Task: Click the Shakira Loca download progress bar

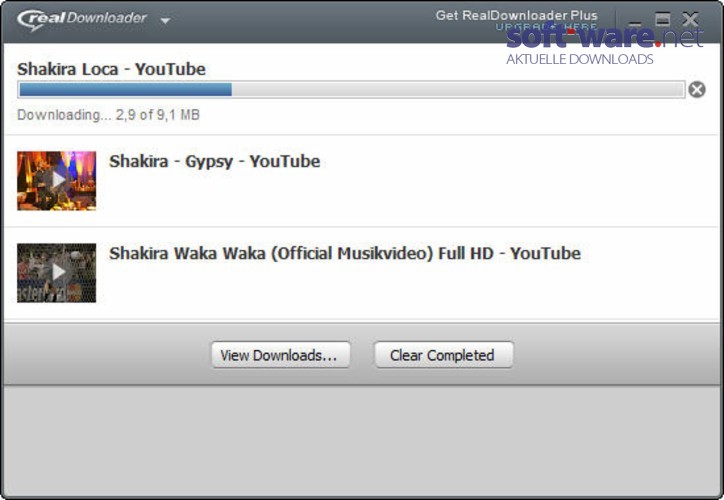Action: pos(351,89)
